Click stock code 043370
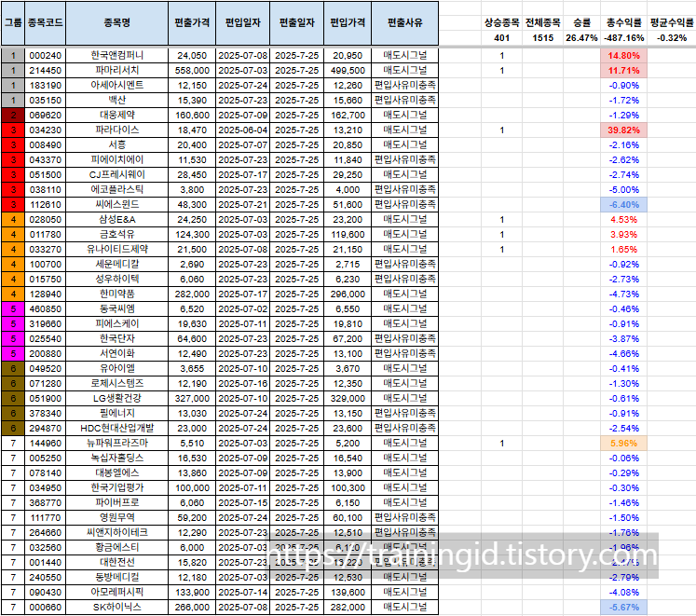Image resolution: width=696 pixels, height=616 pixels. [x=46, y=160]
